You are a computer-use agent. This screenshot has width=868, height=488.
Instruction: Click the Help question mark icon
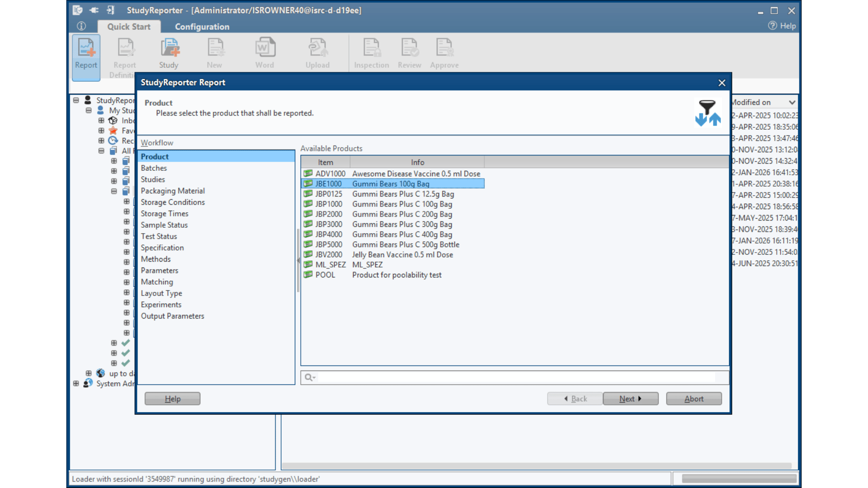772,26
